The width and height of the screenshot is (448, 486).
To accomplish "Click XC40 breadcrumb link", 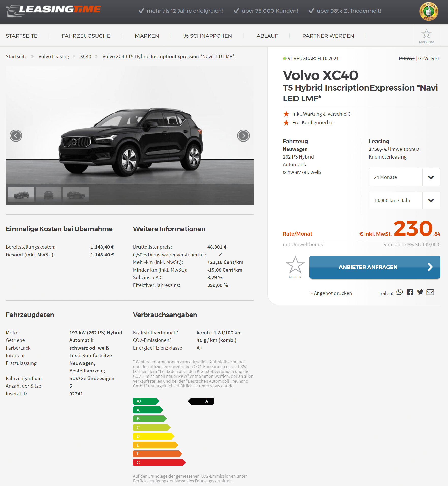I will (x=86, y=56).
